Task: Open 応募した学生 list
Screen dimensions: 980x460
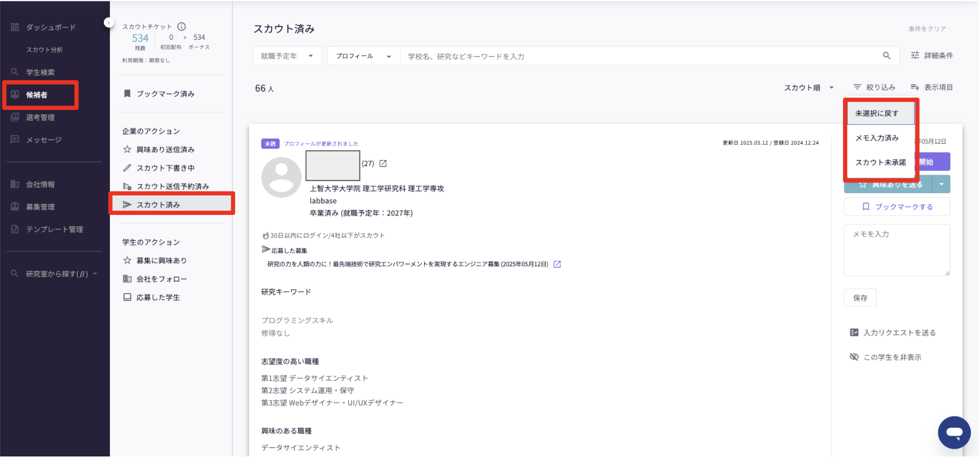Action: tap(158, 297)
